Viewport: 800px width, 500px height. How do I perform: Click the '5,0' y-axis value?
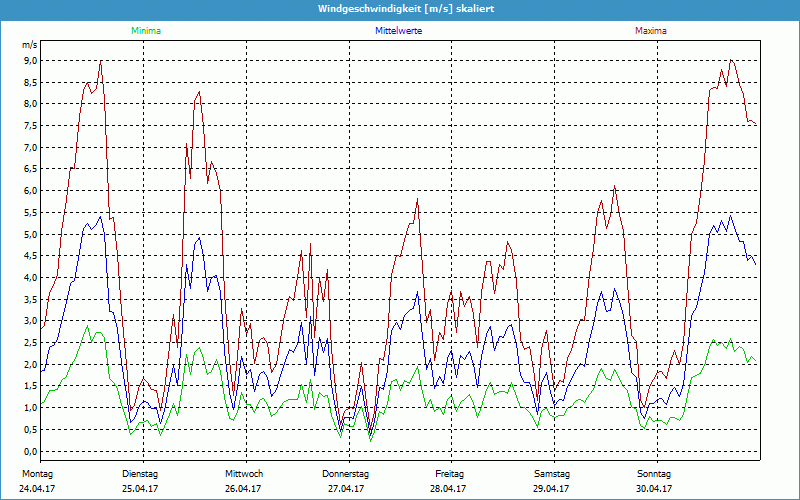[31, 235]
